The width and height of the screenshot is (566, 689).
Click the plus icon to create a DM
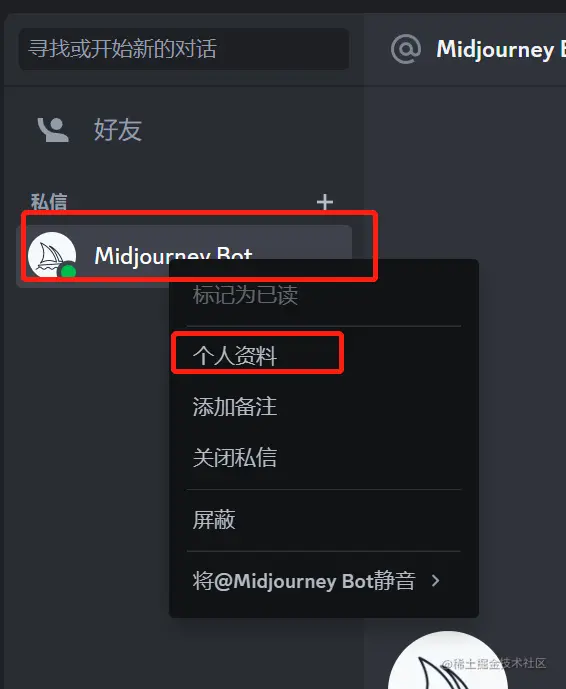(x=325, y=202)
